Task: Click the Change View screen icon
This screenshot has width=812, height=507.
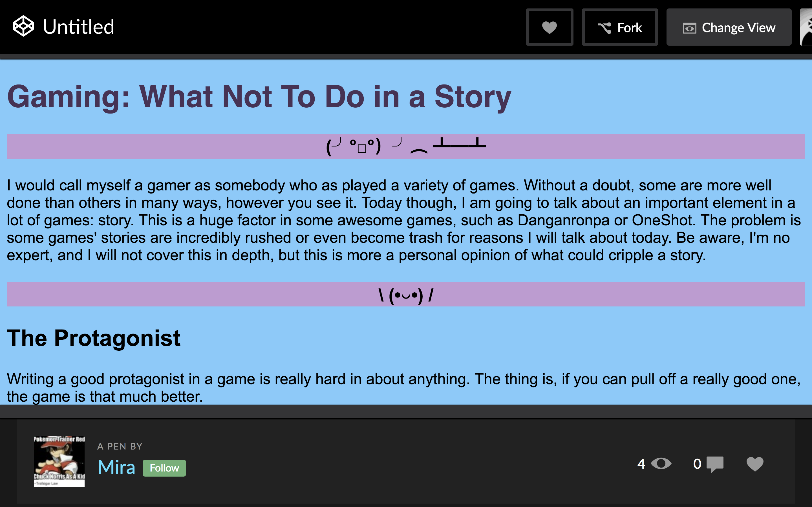Action: pos(690,28)
